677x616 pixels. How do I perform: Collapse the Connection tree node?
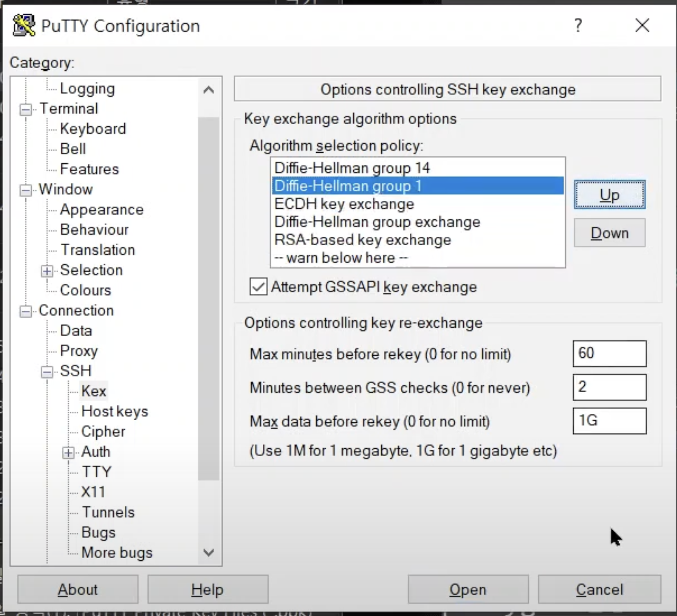[26, 311]
